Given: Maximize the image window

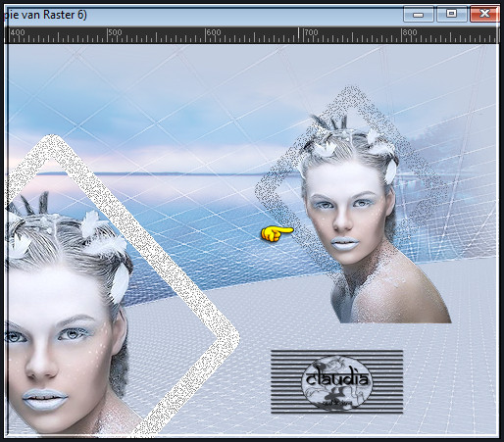Looking at the screenshot, I should coord(452,14).
